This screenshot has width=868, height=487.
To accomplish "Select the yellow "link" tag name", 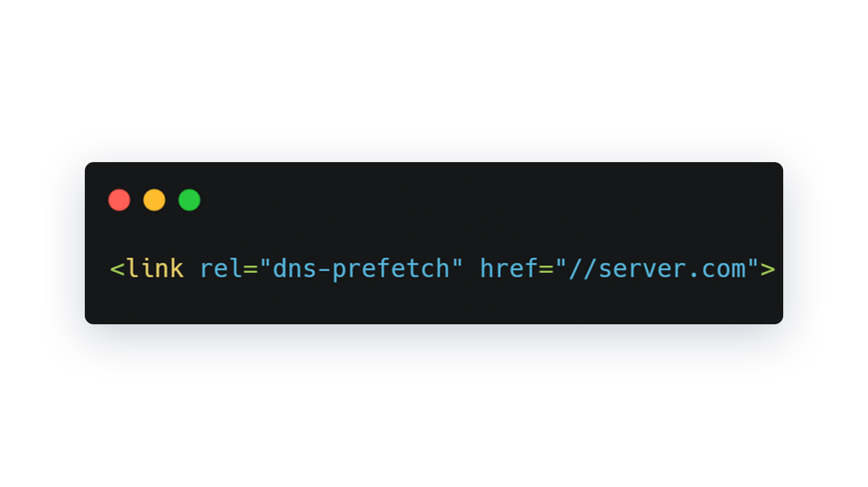I will click(x=155, y=269).
